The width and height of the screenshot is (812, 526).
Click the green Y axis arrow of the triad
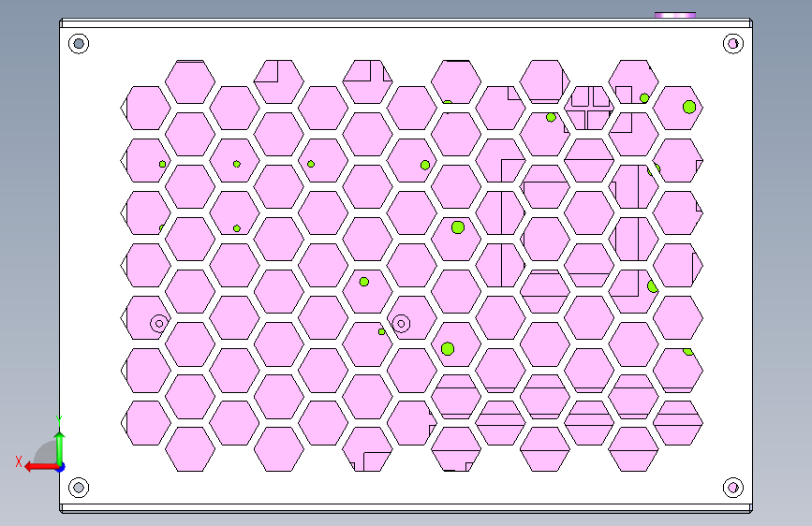60,447
